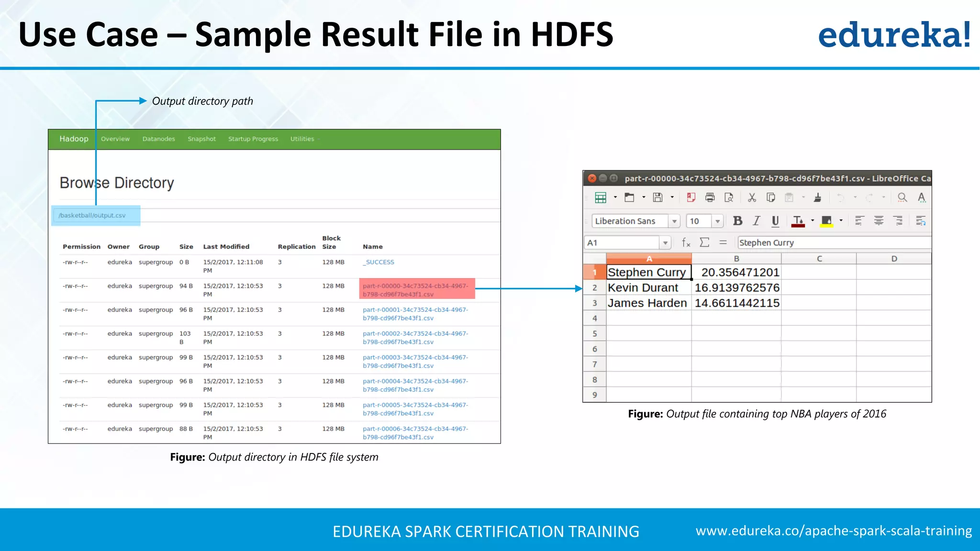The height and width of the screenshot is (551, 980).
Task: Open the _SUCCESS file link
Action: [x=379, y=262]
